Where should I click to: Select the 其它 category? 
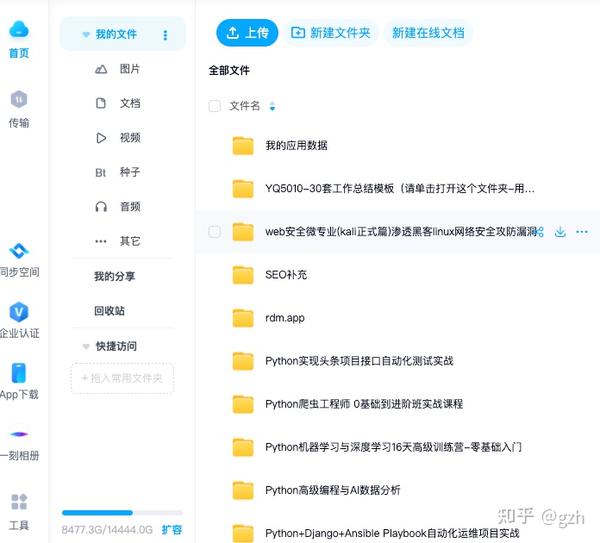117,241
